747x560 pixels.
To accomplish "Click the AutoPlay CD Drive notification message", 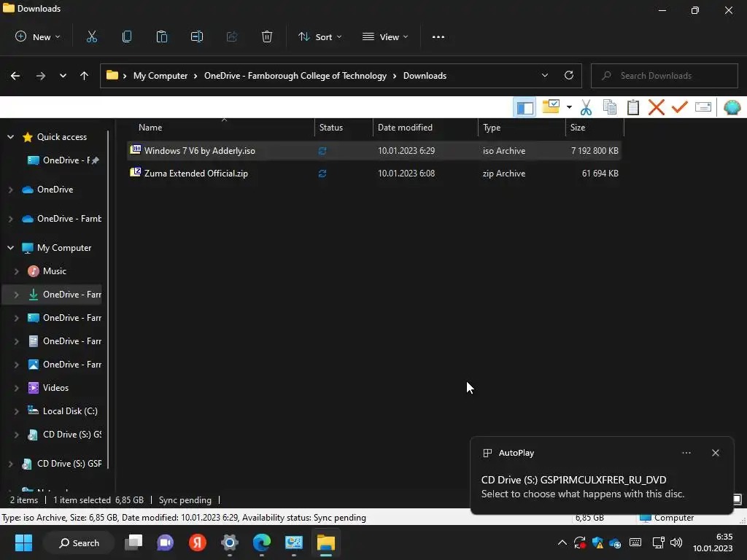I will (583, 486).
